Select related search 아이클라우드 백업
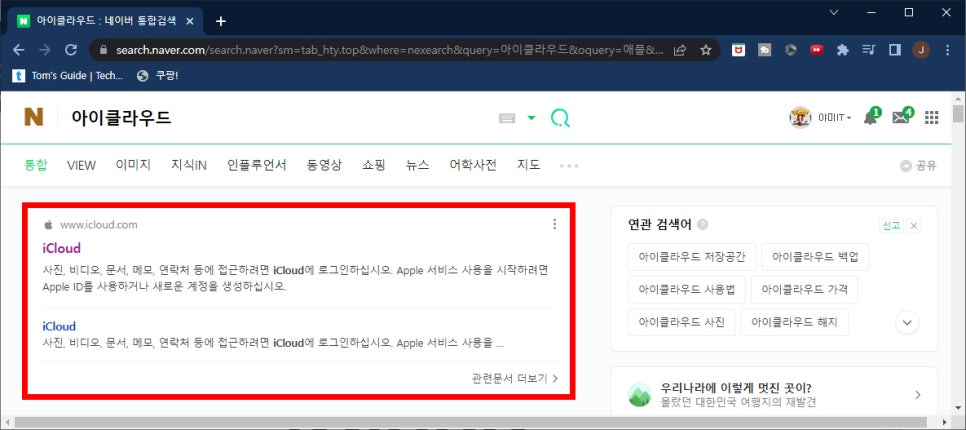The image size is (966, 430). click(x=815, y=257)
